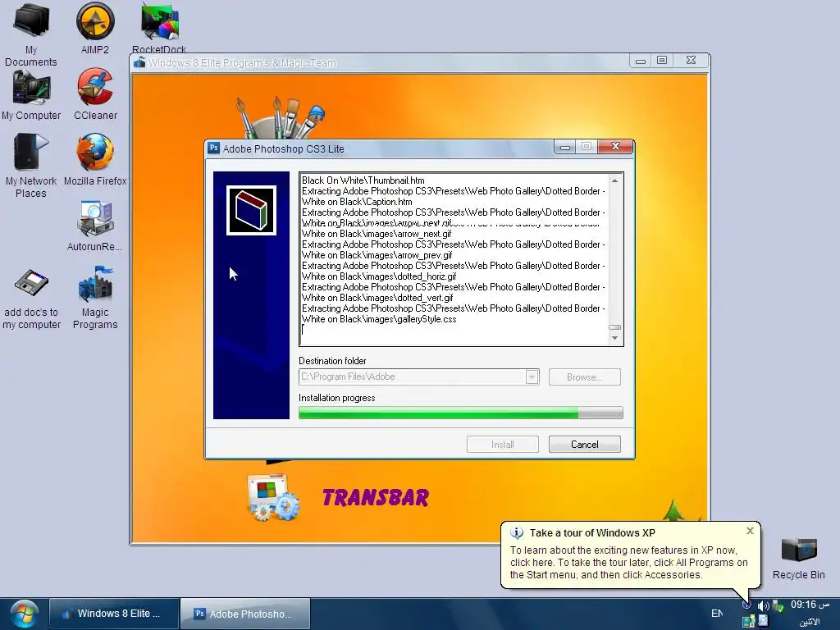840x630 pixels.
Task: Click the log scrollbar up arrow
Action: [x=614, y=181]
